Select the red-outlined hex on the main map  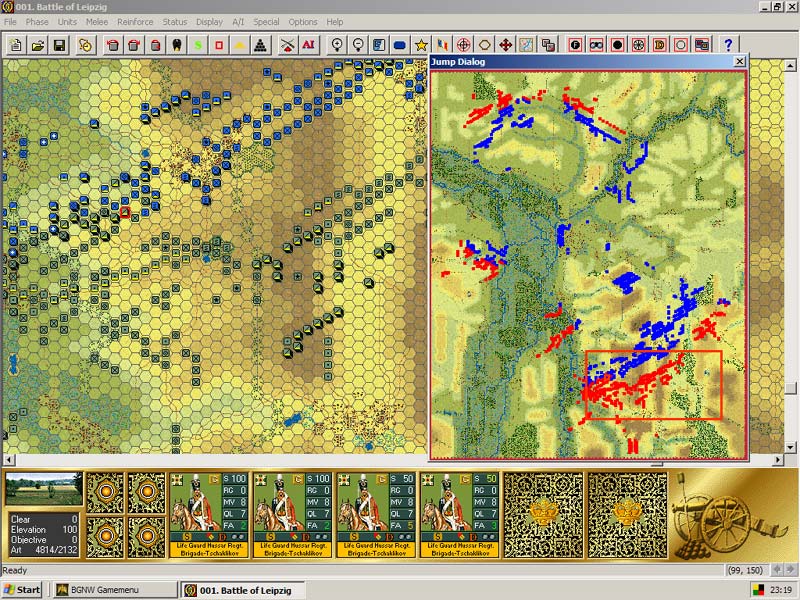pos(124,212)
